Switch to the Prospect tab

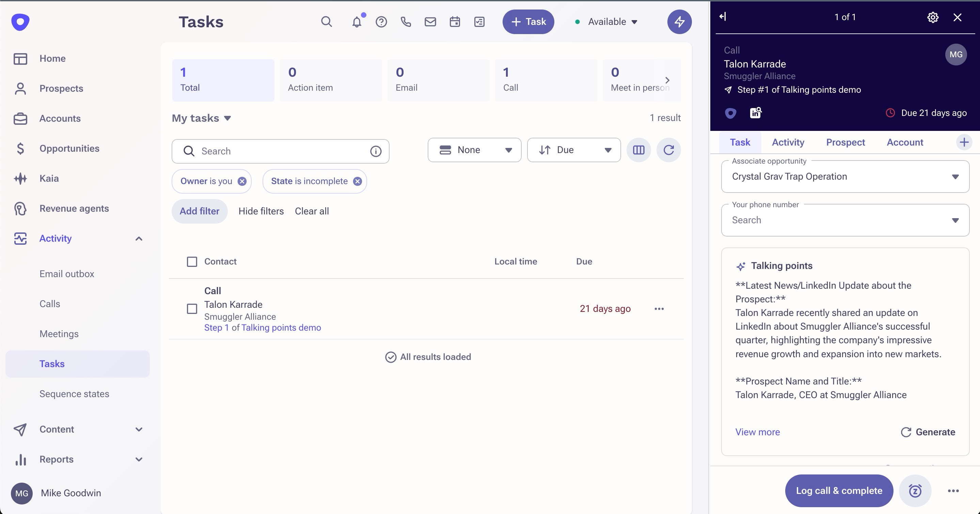click(845, 142)
